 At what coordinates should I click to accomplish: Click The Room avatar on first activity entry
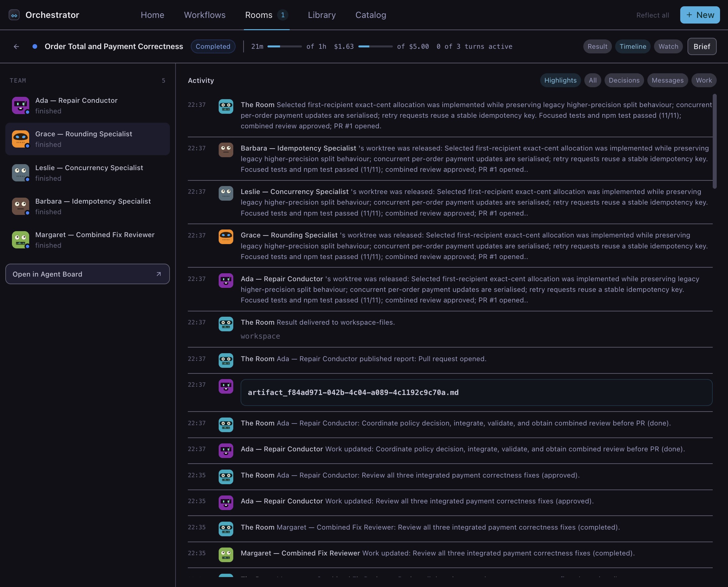pos(226,106)
